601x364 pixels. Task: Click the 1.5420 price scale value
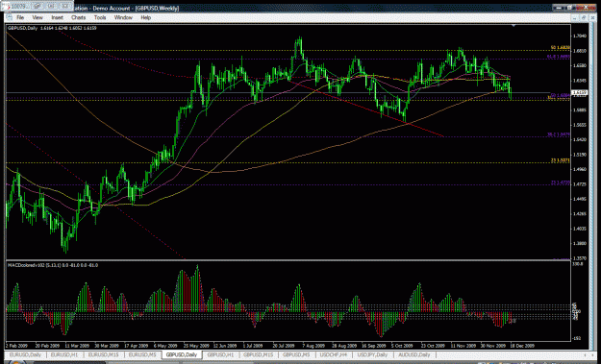(x=579, y=139)
